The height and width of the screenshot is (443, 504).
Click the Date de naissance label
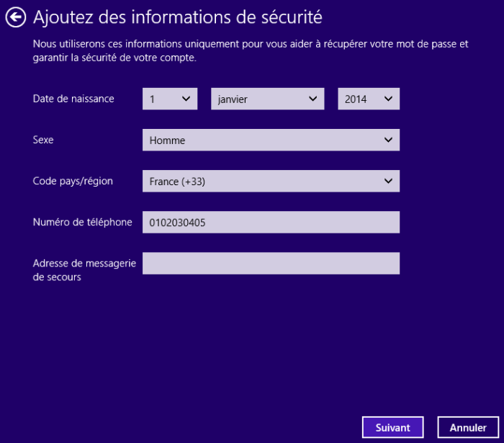[73, 99]
